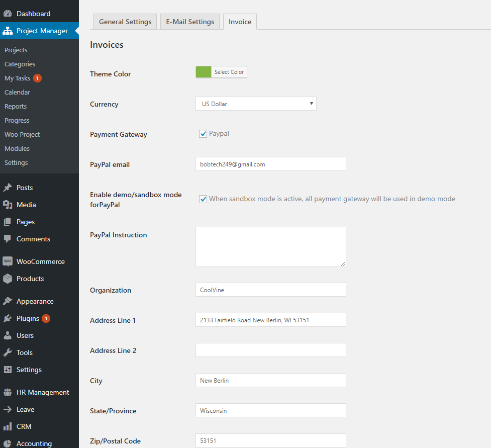Viewport: 491px width, 448px height.
Task: Click the WooCommerce logo icon
Action: tap(8, 261)
